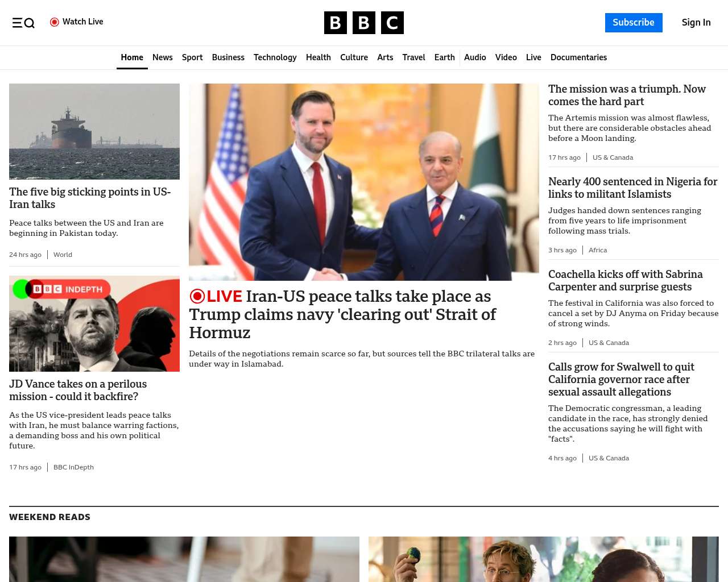
Task: Go to the Documentaries section
Action: [578, 57]
